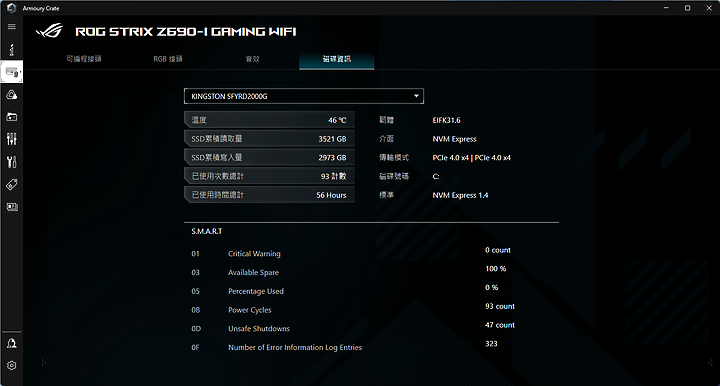Image resolution: width=720 pixels, height=386 pixels.
Task: Click the 0 count Critical Warning value
Action: point(498,250)
